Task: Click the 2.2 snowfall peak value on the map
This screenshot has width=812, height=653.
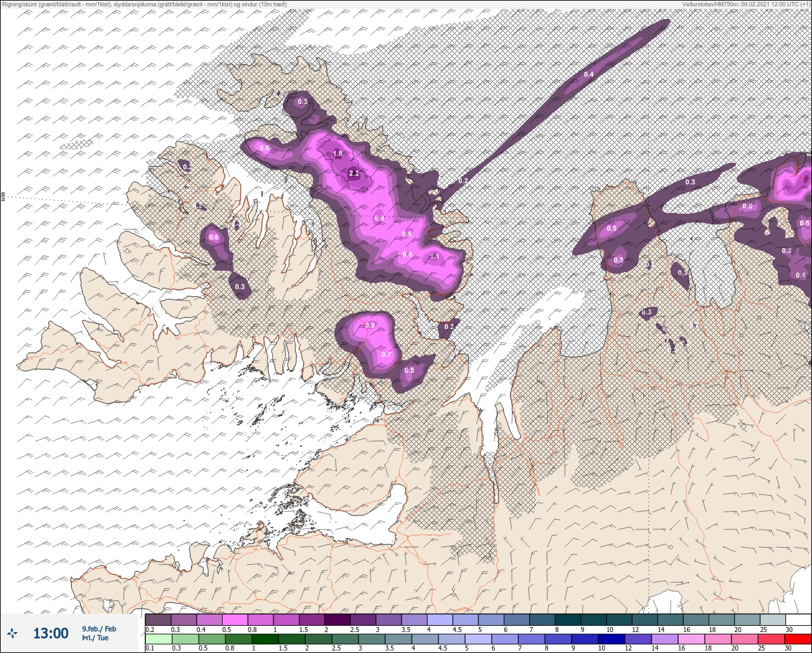Action: click(x=354, y=173)
